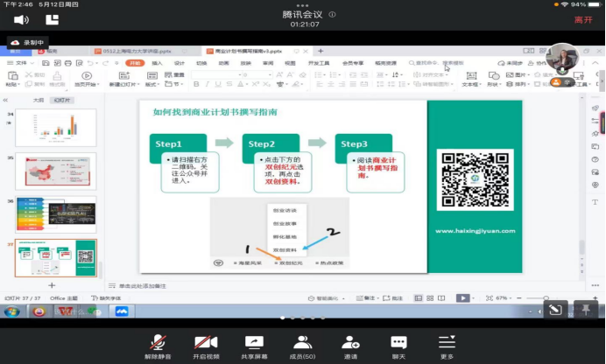Screen dimensions: 606x364
Task: Toggle underline U formatting
Action: 218,84
